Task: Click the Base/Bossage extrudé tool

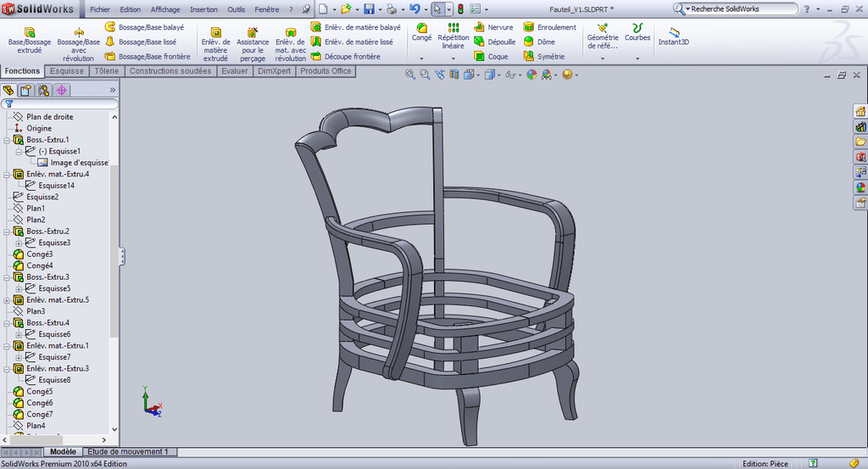Action: [x=29, y=41]
